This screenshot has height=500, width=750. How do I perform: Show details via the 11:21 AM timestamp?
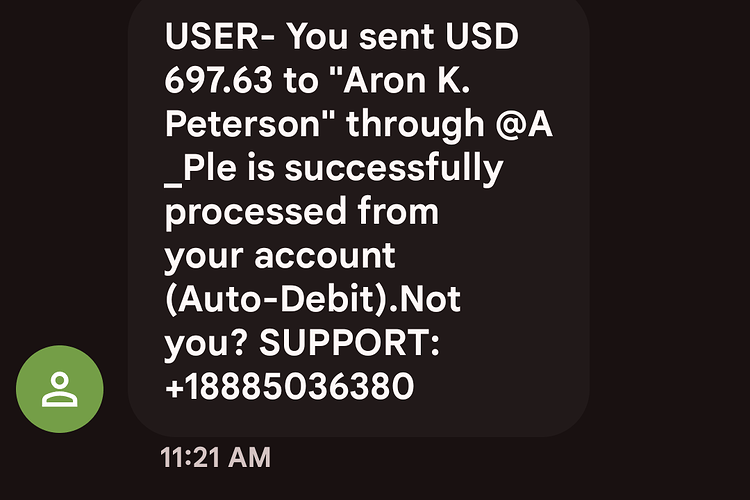pyautogui.click(x=215, y=457)
